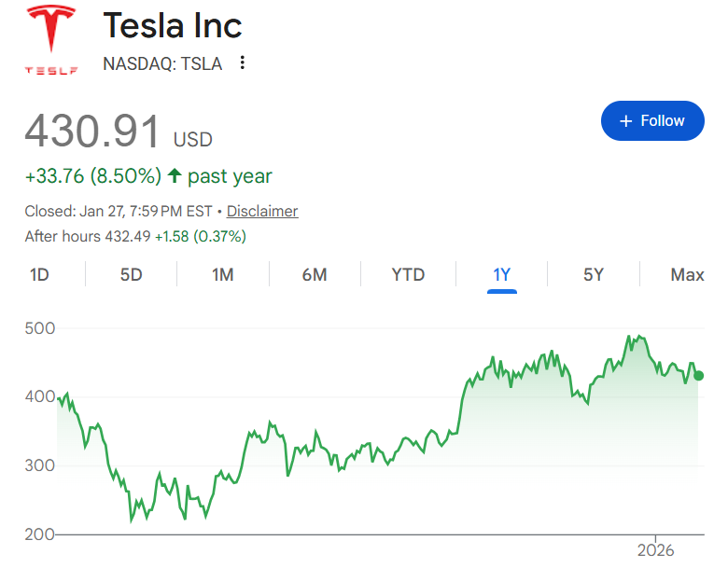Image resolution: width=728 pixels, height=582 pixels.
Task: Click the Tesla Inc company title
Action: tap(171, 25)
